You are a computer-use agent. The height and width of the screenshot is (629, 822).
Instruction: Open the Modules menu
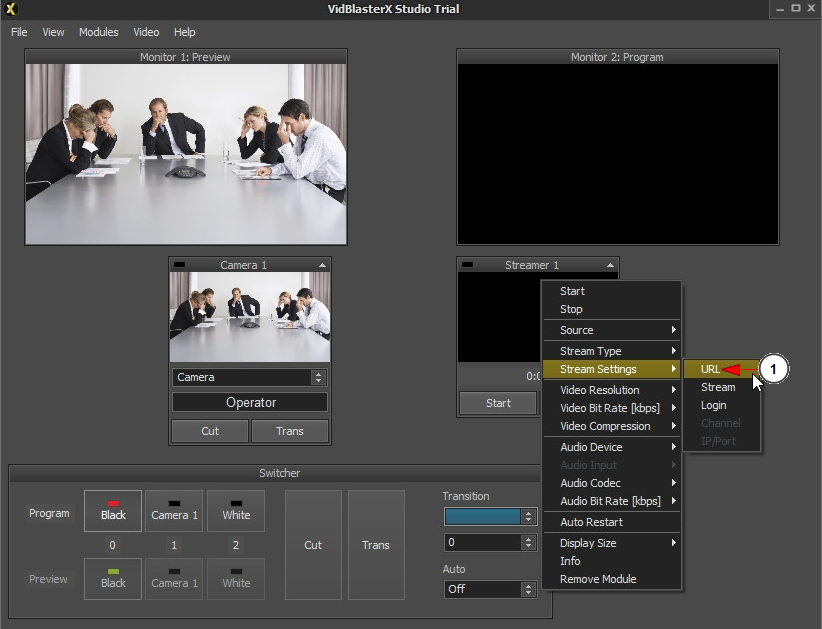[x=99, y=32]
